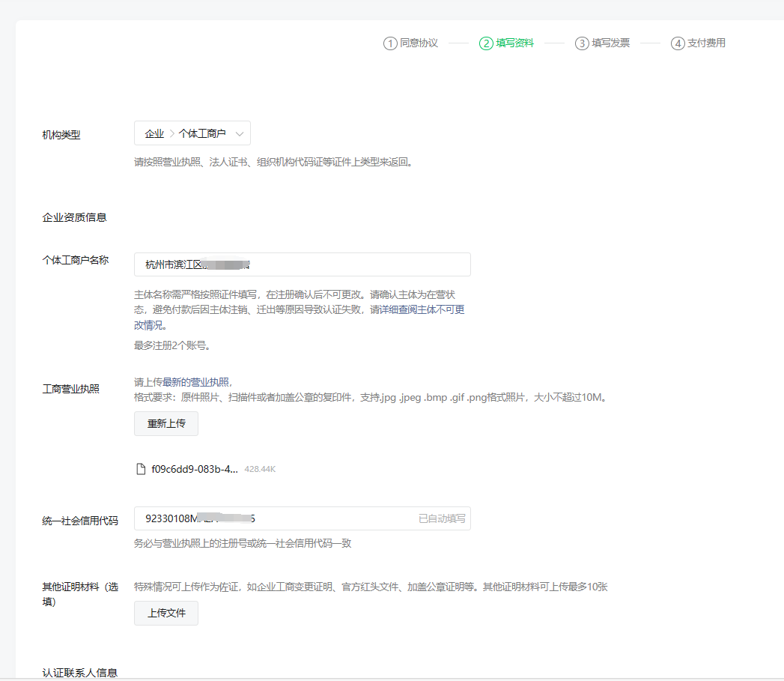
Task: Click the 重新上传 button
Action: (x=166, y=423)
